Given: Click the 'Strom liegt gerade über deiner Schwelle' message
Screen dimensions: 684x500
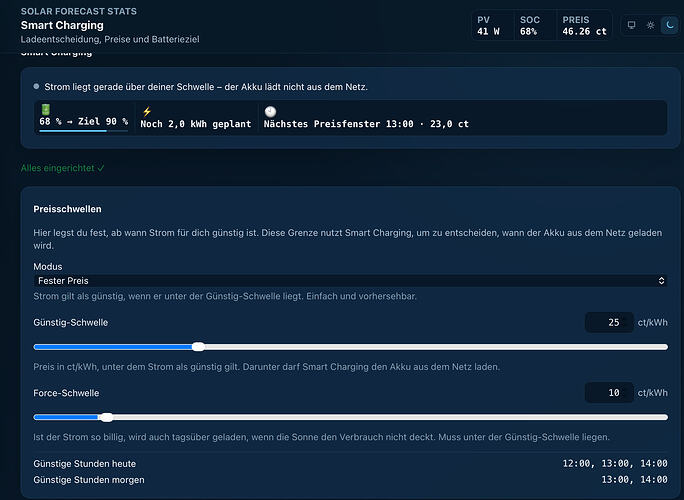Looking at the screenshot, I should coord(206,87).
